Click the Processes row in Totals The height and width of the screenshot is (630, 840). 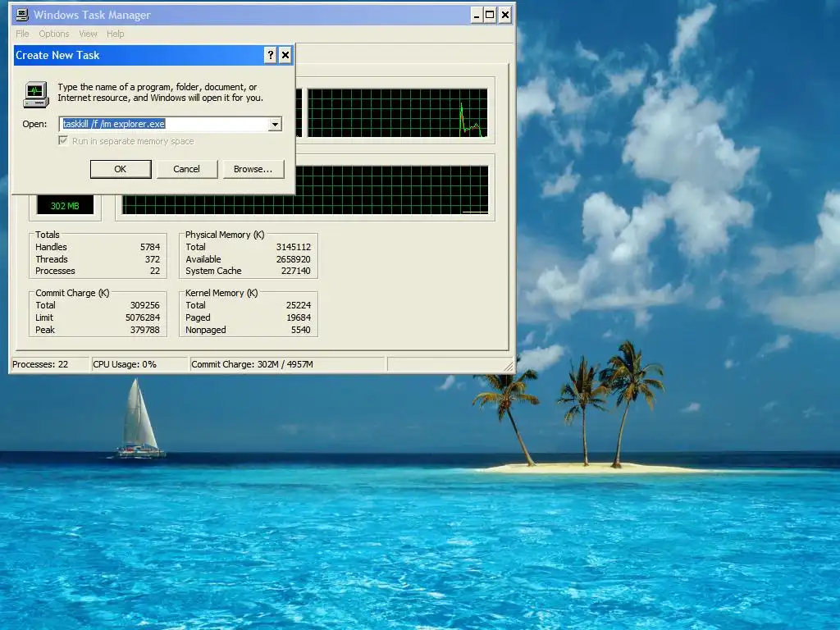[x=98, y=271]
